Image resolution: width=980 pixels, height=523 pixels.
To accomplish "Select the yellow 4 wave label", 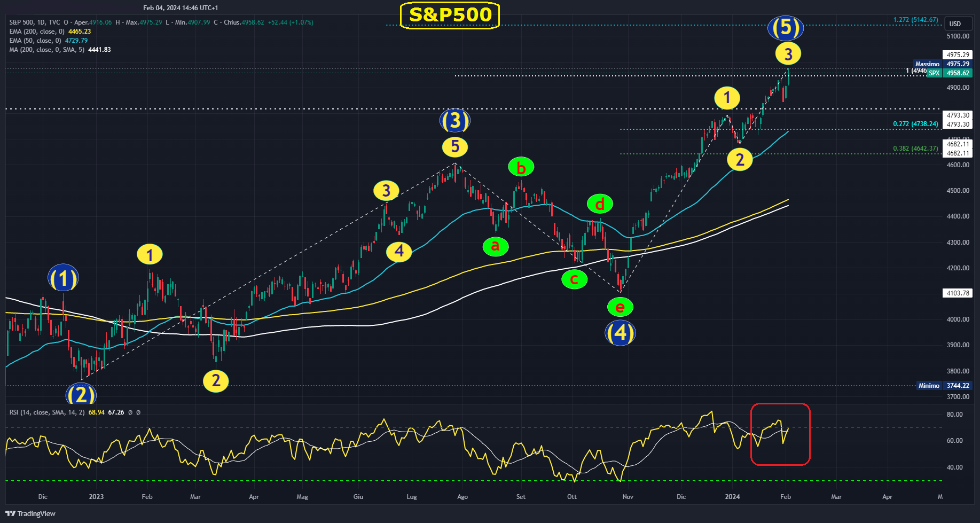I will click(x=399, y=251).
